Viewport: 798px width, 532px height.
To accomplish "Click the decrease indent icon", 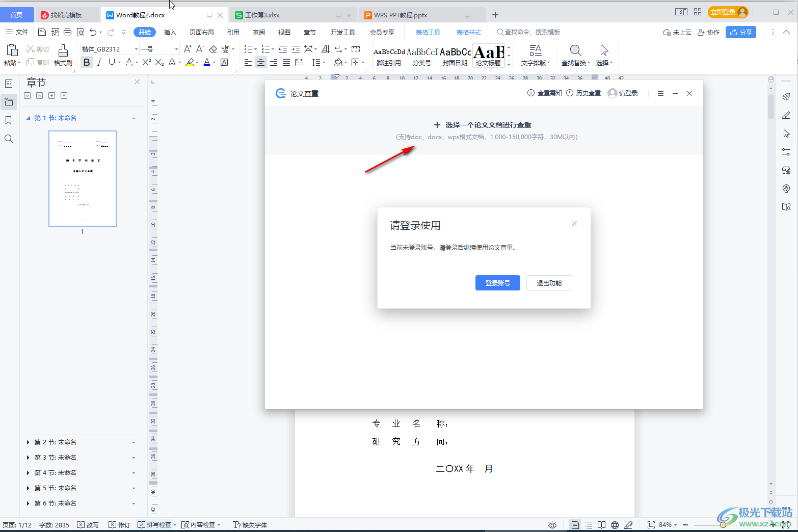I will [x=283, y=49].
